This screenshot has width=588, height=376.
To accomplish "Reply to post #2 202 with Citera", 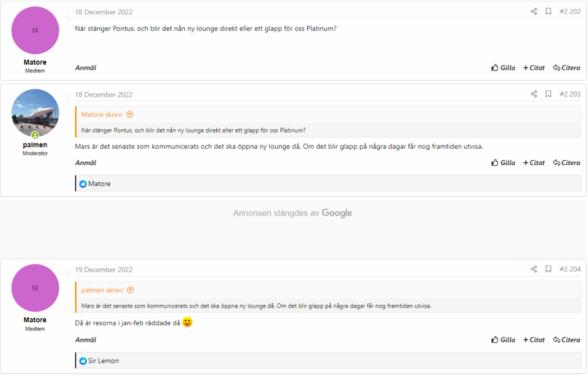I will pyautogui.click(x=566, y=68).
